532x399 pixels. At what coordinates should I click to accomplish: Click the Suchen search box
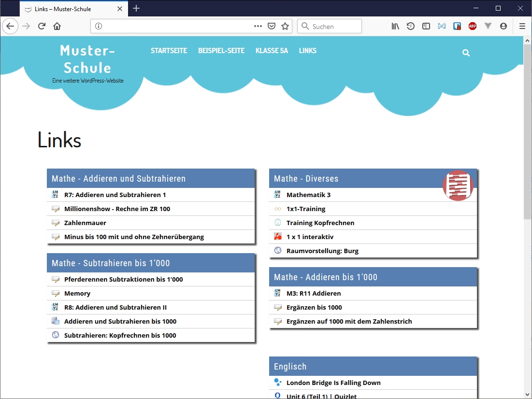(x=330, y=26)
